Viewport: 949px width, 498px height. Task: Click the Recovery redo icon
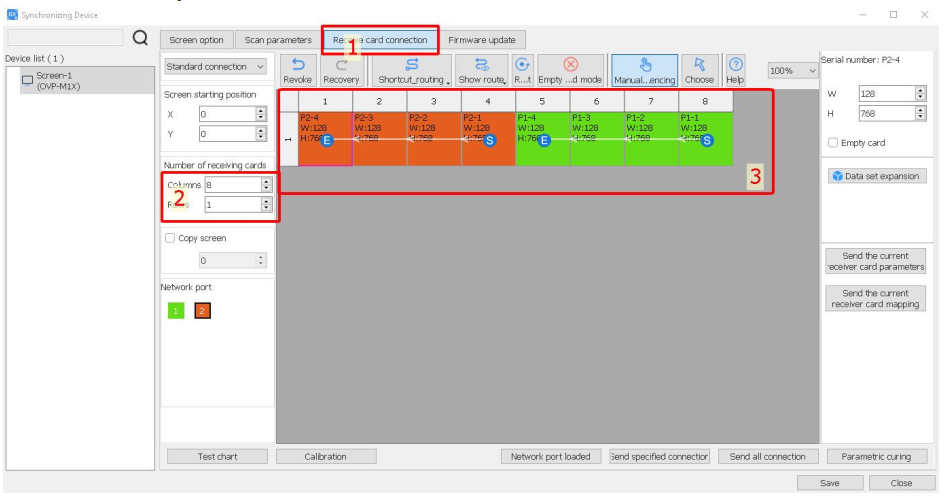coord(341,65)
